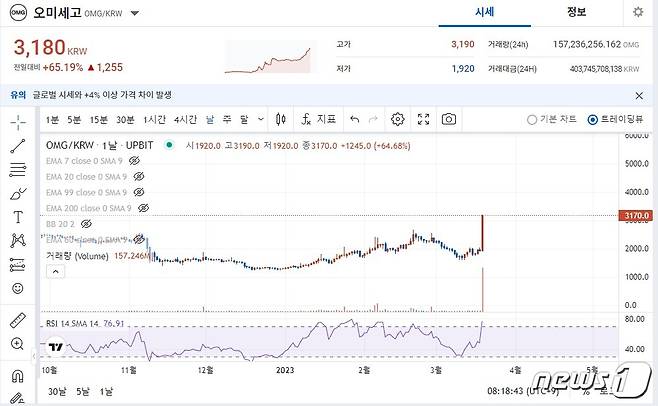
Task: Select the brush drawing tool
Action: (18, 194)
